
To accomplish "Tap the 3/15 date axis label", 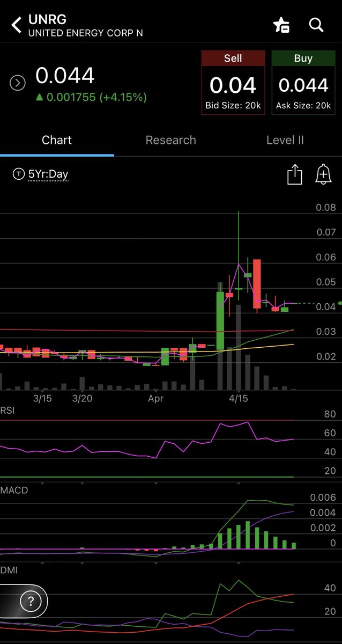I will 42,399.
